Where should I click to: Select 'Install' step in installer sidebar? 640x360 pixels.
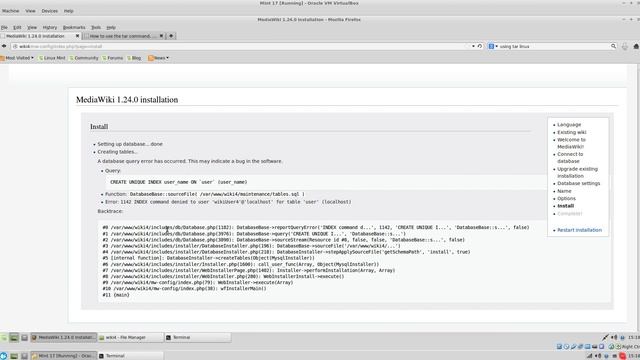pos(565,206)
